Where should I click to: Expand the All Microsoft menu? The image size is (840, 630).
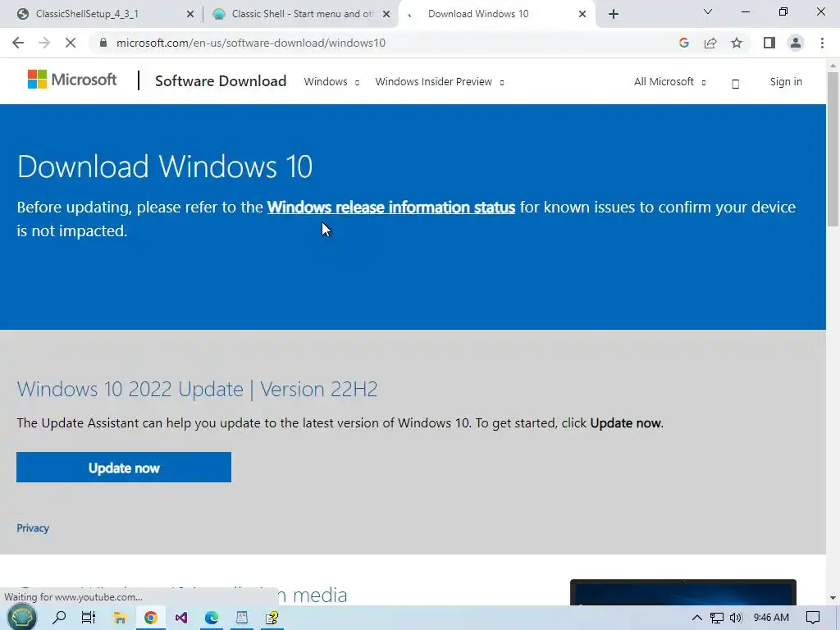[x=669, y=81]
